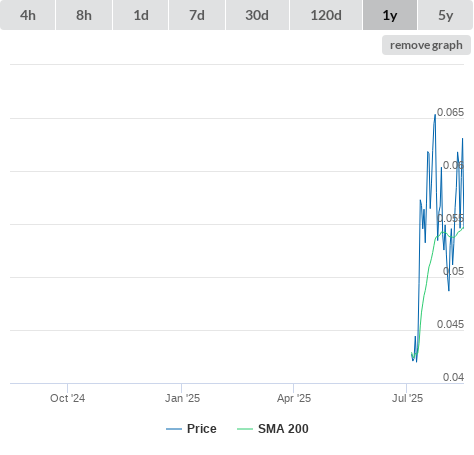This screenshot has width=474, height=455.
Task: Click the 0.04 y-axis label
Action: click(453, 377)
